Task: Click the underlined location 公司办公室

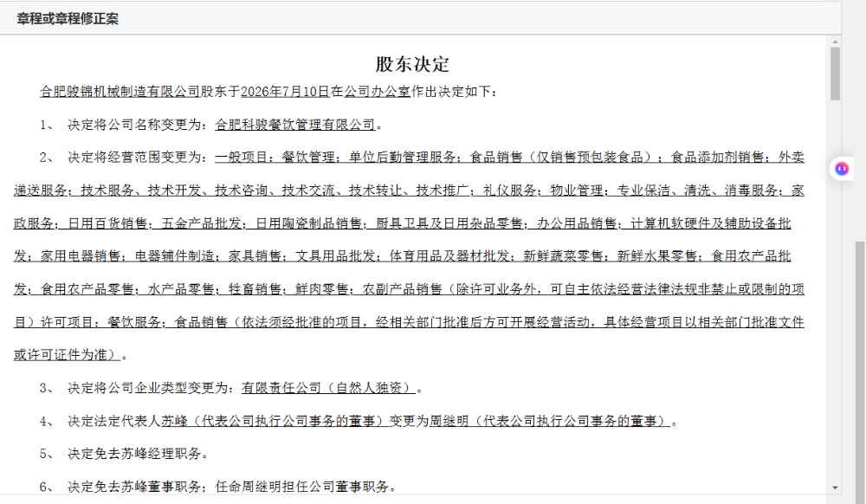Action: pyautogui.click(x=378, y=92)
